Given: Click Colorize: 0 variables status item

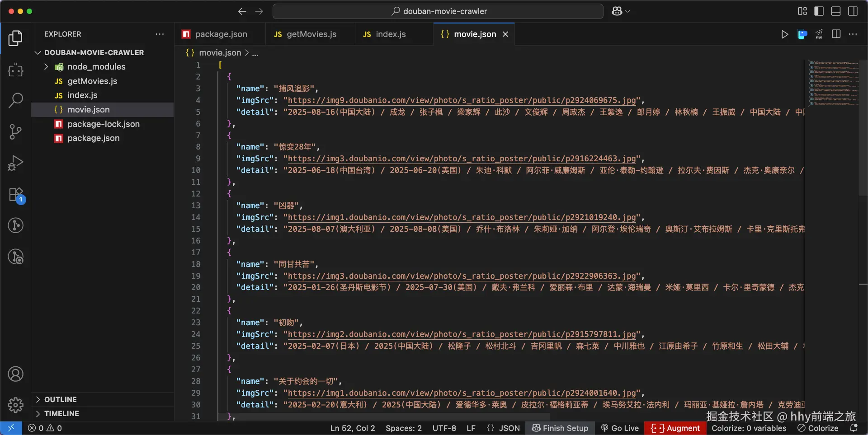Looking at the screenshot, I should pos(749,428).
